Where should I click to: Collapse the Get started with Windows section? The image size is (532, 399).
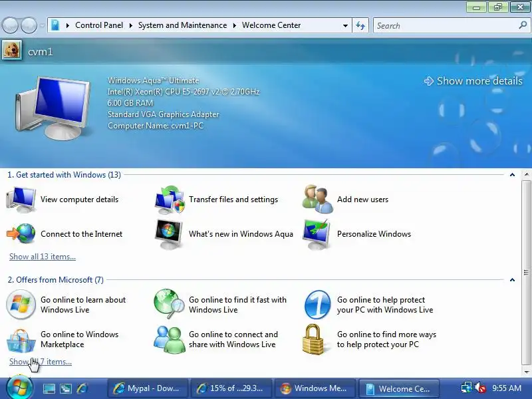pos(512,175)
